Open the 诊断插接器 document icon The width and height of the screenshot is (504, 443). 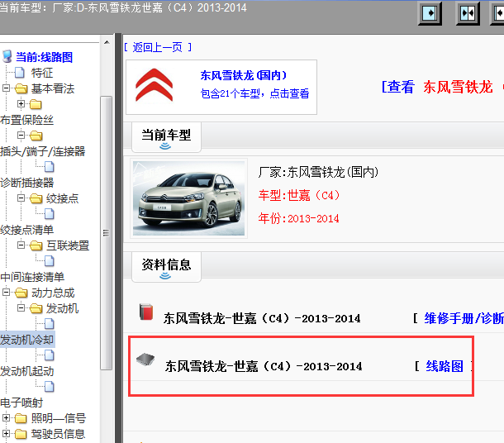click(50, 167)
